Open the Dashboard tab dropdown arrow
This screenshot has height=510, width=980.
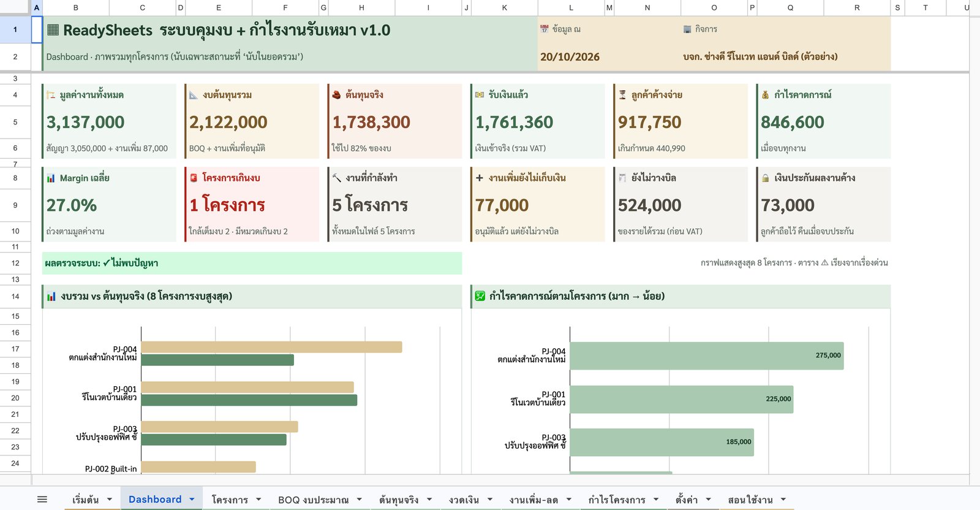point(192,500)
